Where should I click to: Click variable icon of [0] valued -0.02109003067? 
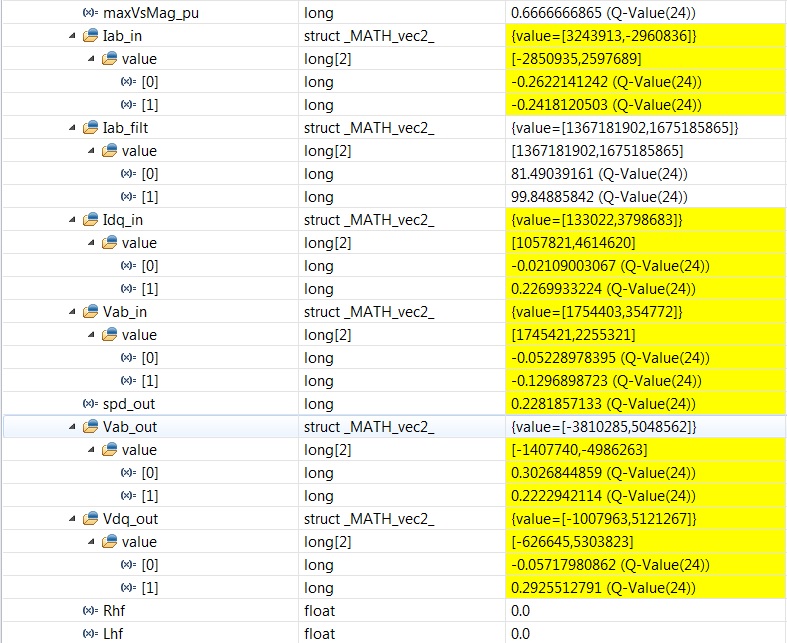(x=128, y=266)
